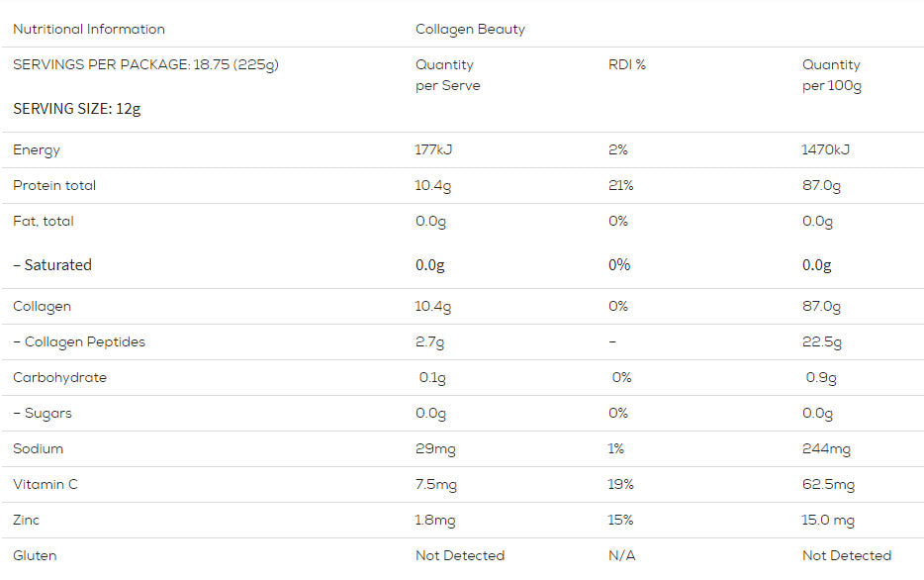Image resolution: width=924 pixels, height=580 pixels.
Task: Click the Vitamin C row label
Action: click(x=46, y=485)
